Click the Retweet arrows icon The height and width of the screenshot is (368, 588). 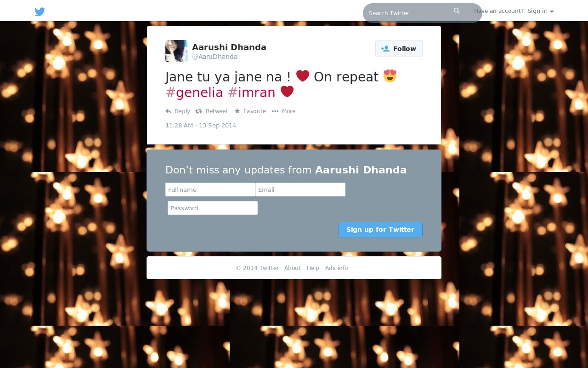(198, 111)
